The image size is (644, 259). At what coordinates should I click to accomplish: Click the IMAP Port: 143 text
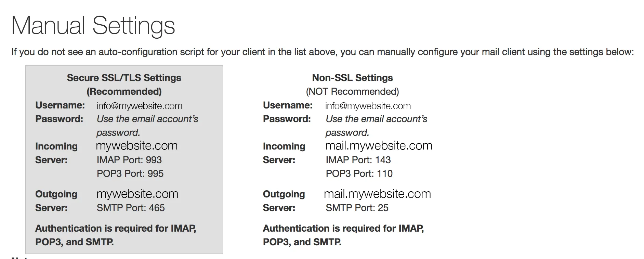pyautogui.click(x=358, y=160)
